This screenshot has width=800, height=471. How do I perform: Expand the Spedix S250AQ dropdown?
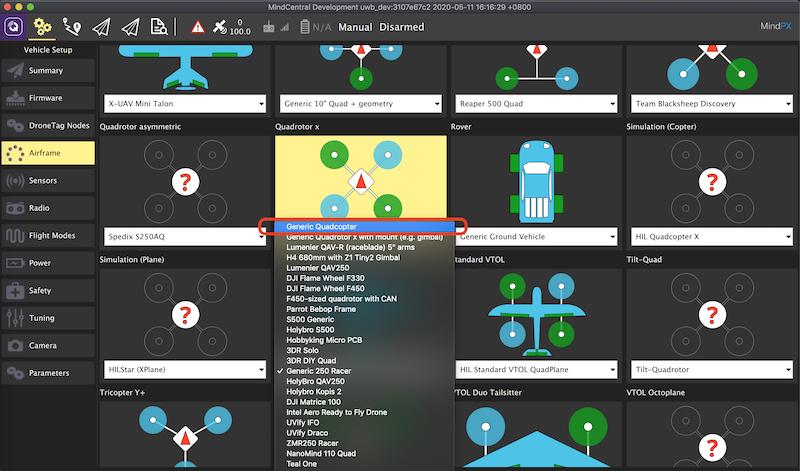[x=185, y=237]
